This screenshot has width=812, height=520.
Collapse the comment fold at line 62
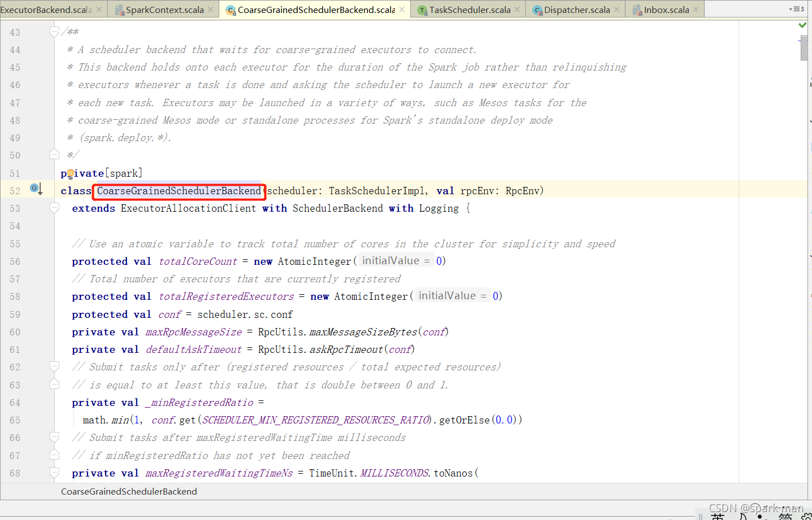[x=54, y=367]
